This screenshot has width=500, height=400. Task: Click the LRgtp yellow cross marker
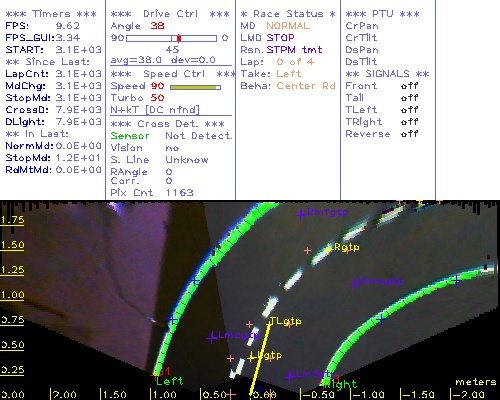tap(329, 249)
